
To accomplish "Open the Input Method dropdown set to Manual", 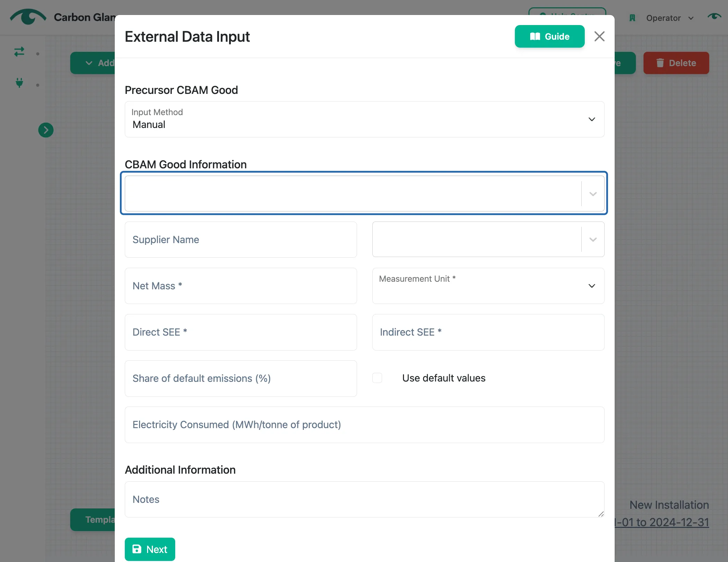I will point(364,119).
